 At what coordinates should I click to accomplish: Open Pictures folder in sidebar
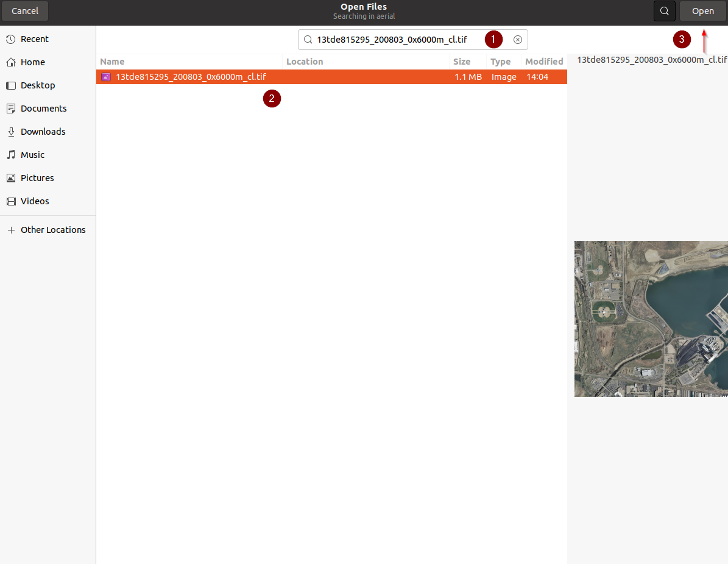click(x=48, y=178)
